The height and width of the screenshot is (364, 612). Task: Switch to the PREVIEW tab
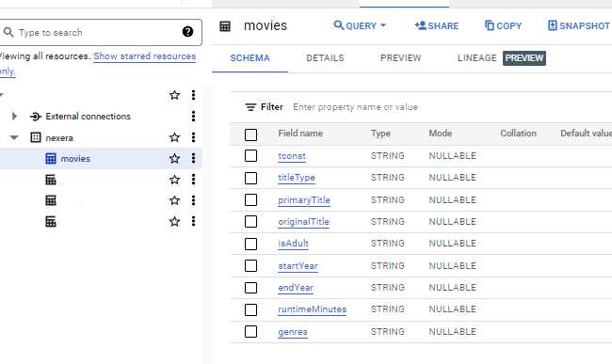click(401, 58)
